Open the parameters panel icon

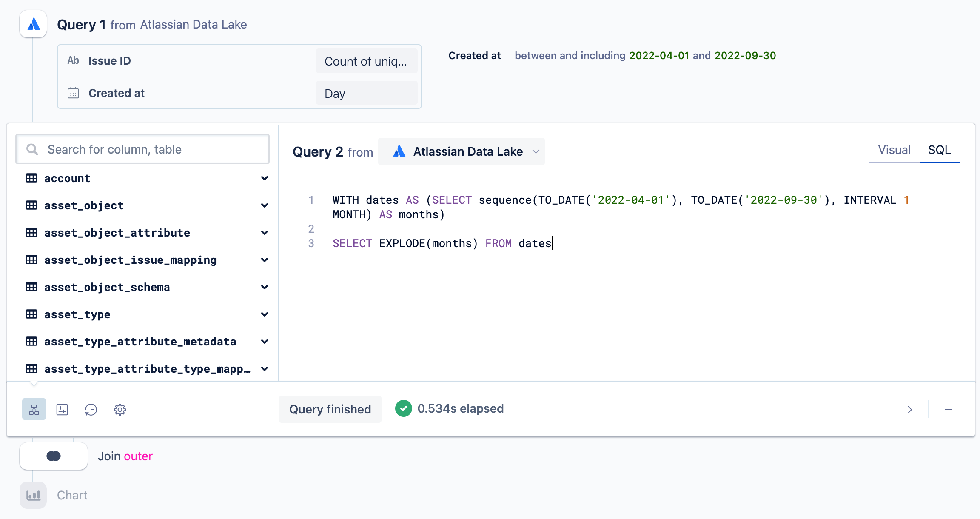62,410
